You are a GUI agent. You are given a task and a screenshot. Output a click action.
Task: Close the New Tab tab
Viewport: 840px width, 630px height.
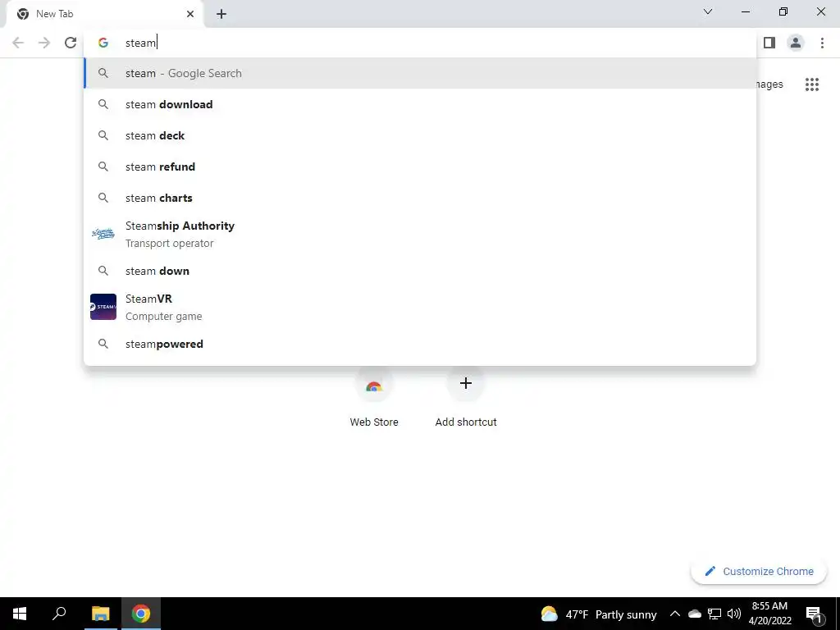(x=190, y=14)
